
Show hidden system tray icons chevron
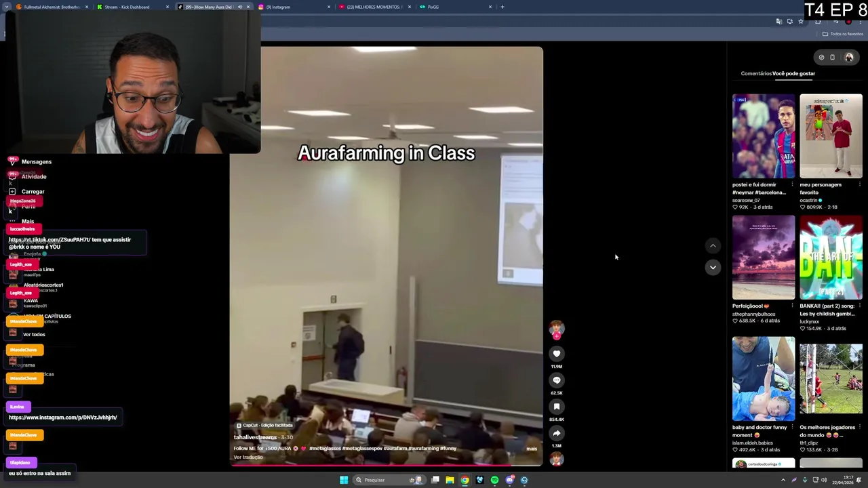tap(783, 480)
